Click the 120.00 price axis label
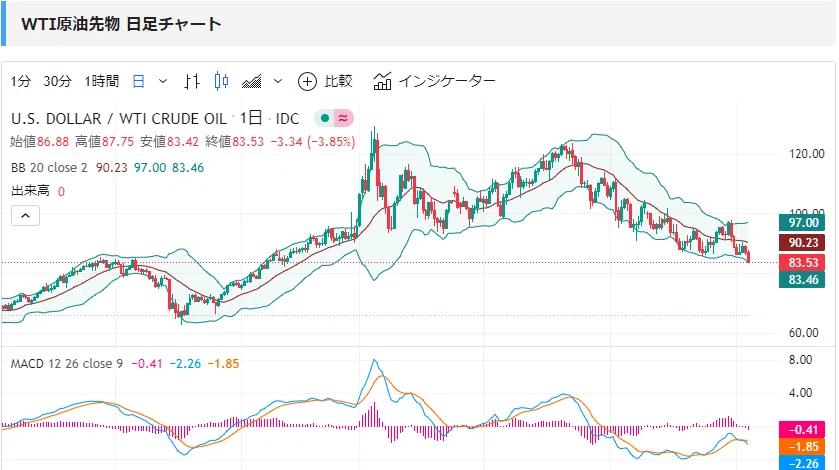 (807, 154)
